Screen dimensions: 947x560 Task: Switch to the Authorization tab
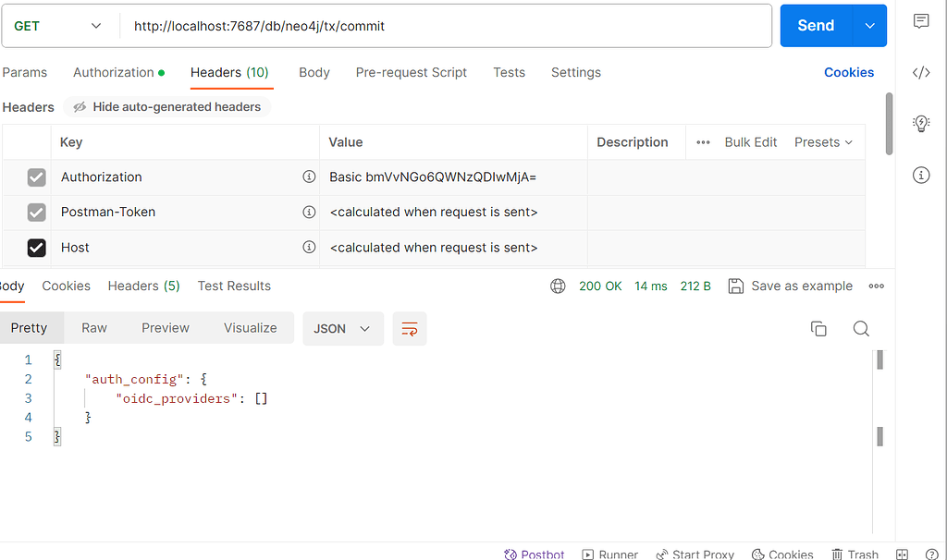(x=118, y=72)
